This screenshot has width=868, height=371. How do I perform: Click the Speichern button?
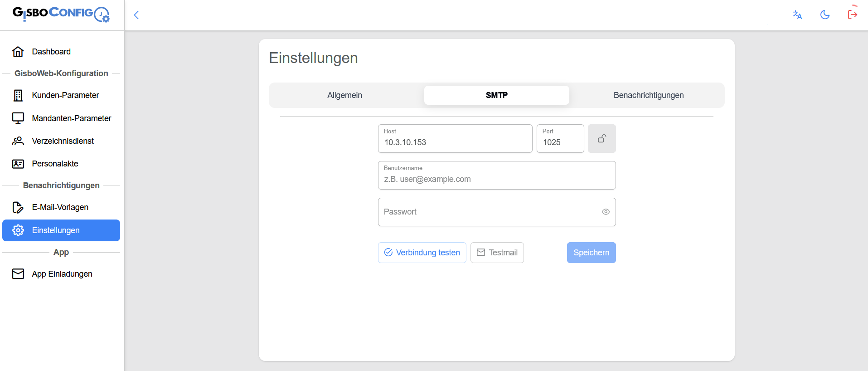592,253
